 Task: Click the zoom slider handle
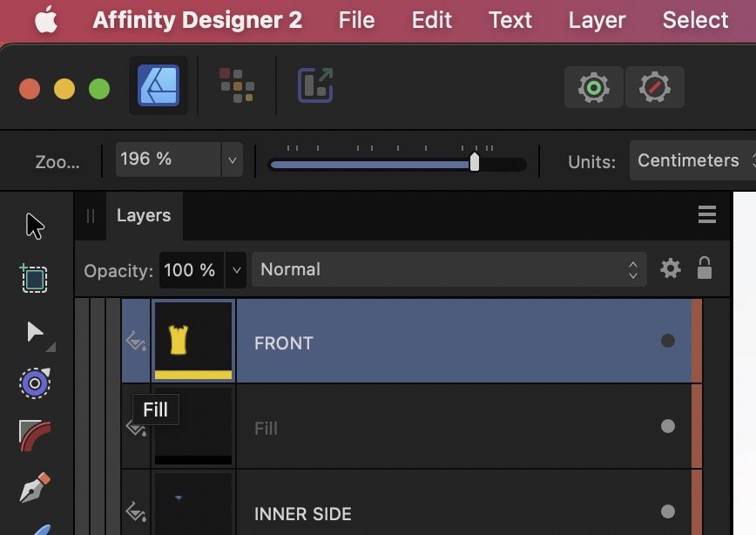pos(475,162)
